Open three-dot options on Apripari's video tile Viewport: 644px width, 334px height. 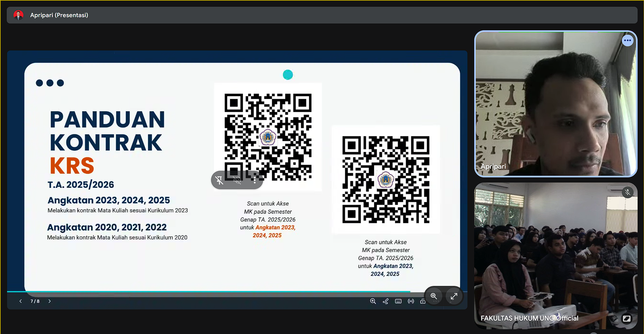coord(627,41)
